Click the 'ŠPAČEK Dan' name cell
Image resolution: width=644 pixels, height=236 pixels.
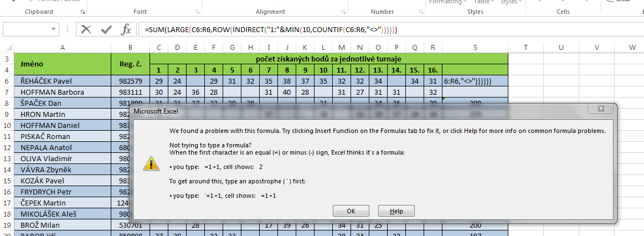[63, 103]
